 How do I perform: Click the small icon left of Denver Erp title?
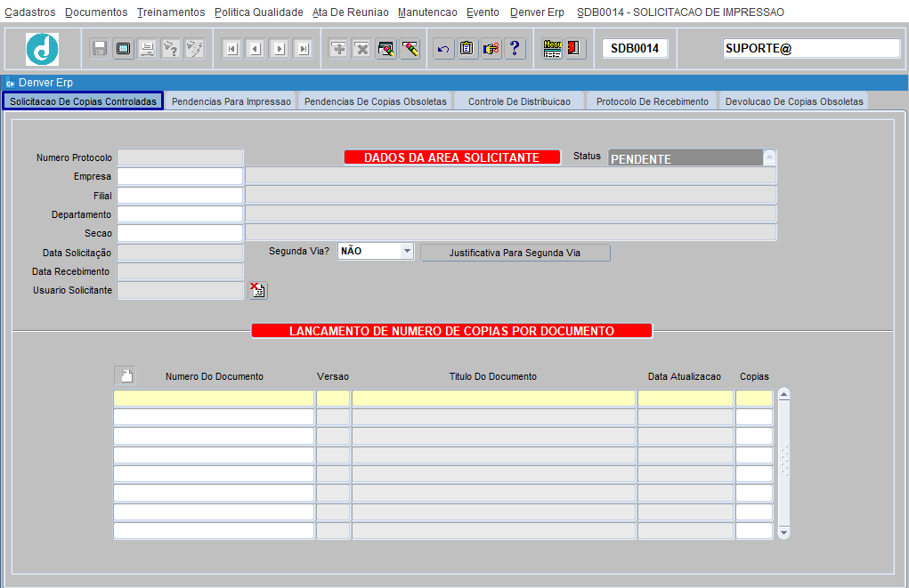coord(10,83)
